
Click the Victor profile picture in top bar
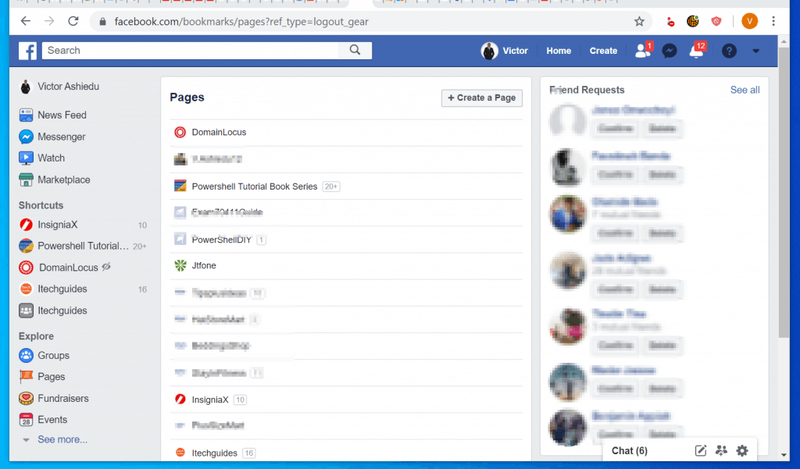489,51
